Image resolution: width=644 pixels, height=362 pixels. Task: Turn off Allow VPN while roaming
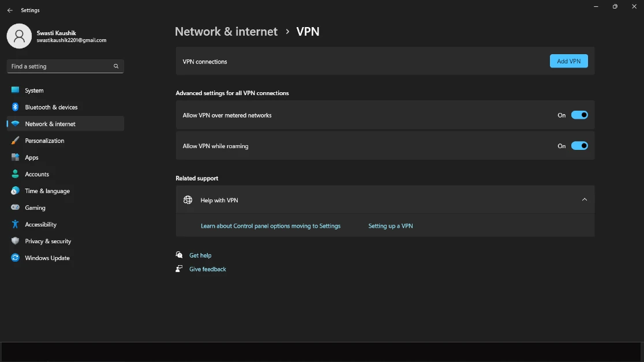[579, 146]
